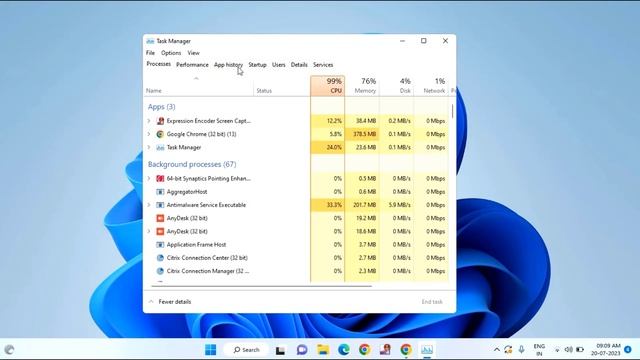Click the Fewer details link

[175, 302]
